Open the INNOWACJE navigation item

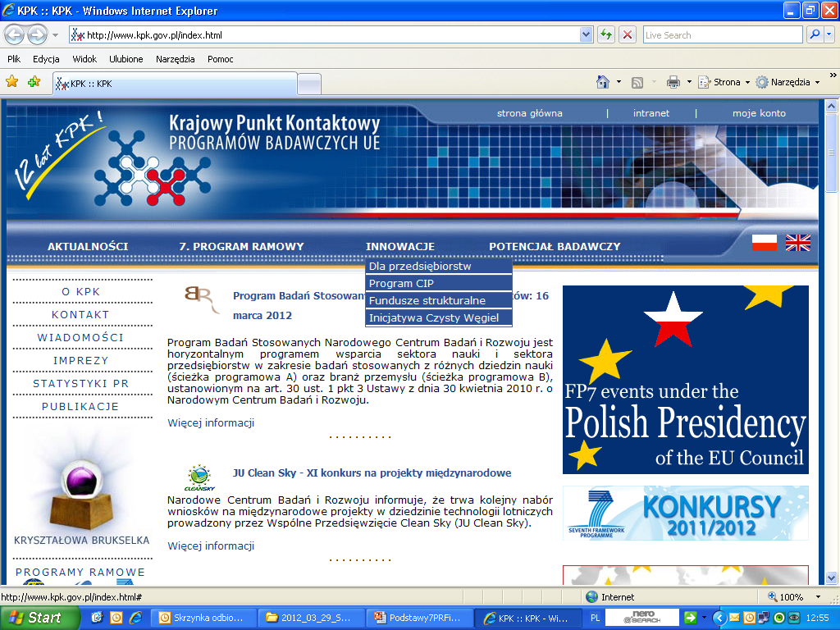[x=399, y=246]
